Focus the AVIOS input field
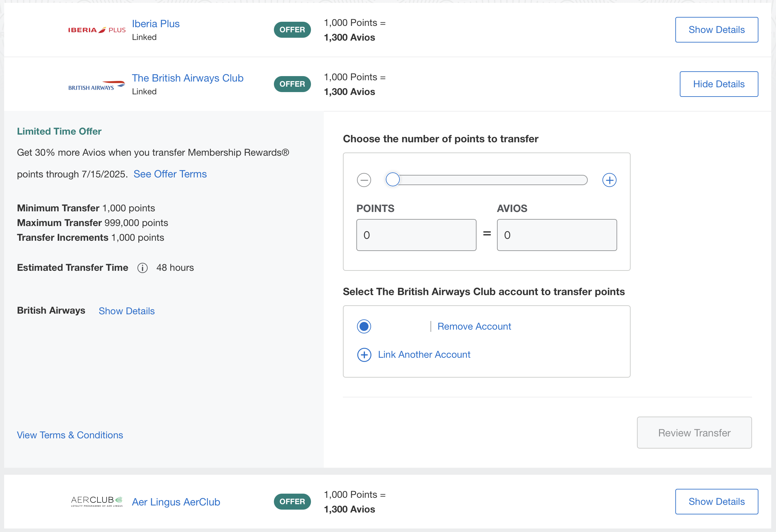 point(557,235)
